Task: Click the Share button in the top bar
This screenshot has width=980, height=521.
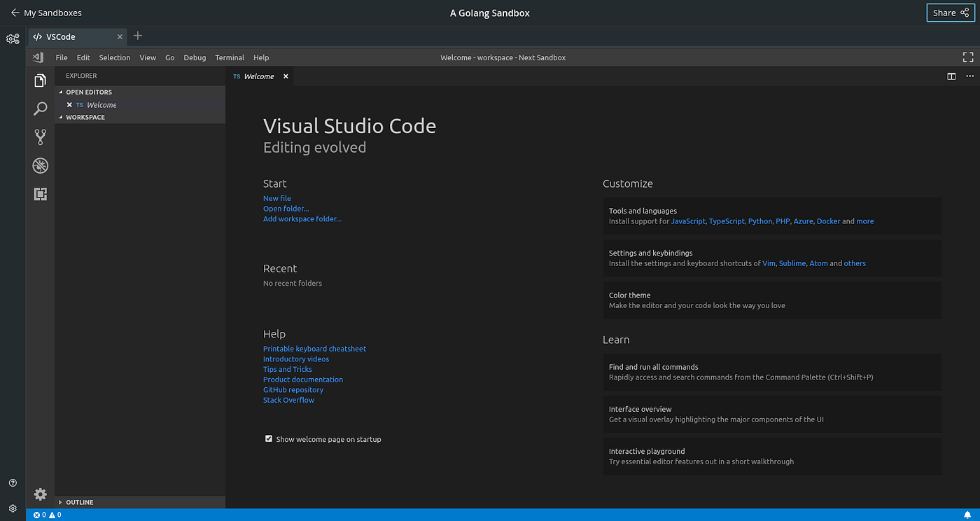Action: point(950,13)
